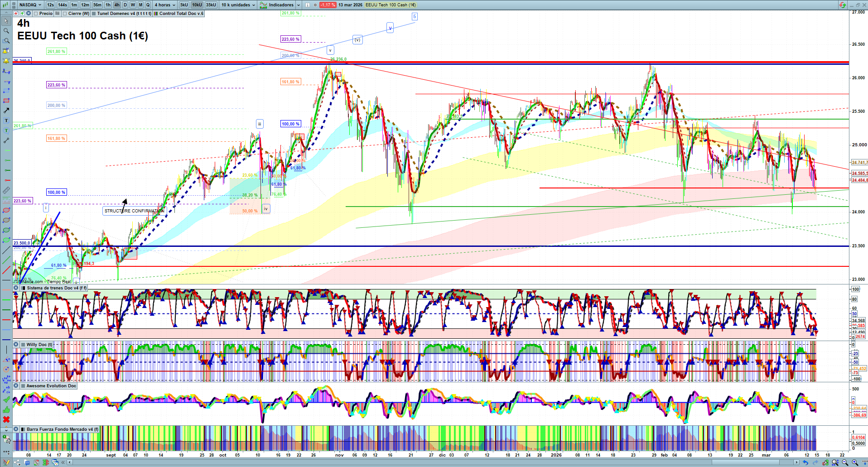Select the red rectangle drawing tool
This screenshot has width=868, height=467.
tap(6, 101)
